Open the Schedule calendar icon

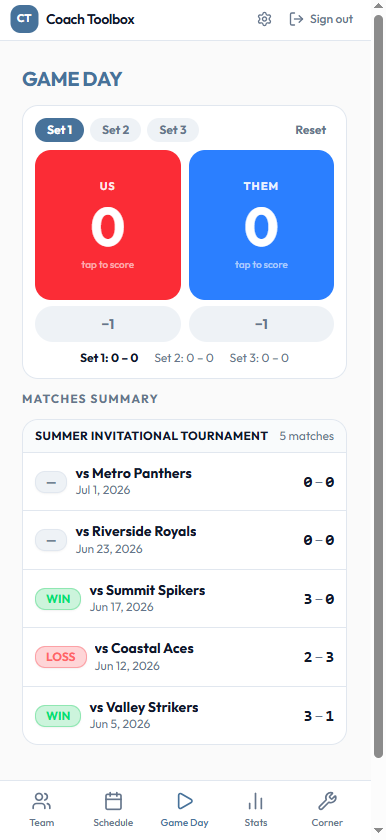coord(113,801)
